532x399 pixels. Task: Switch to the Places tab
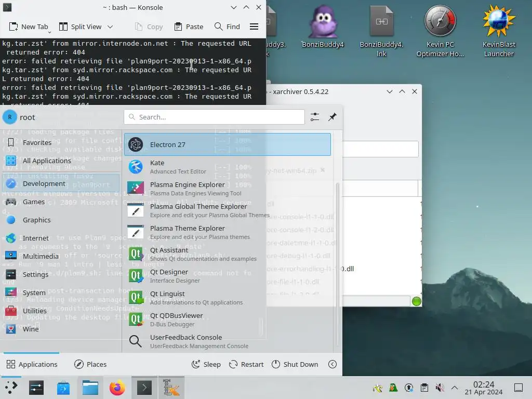90,364
